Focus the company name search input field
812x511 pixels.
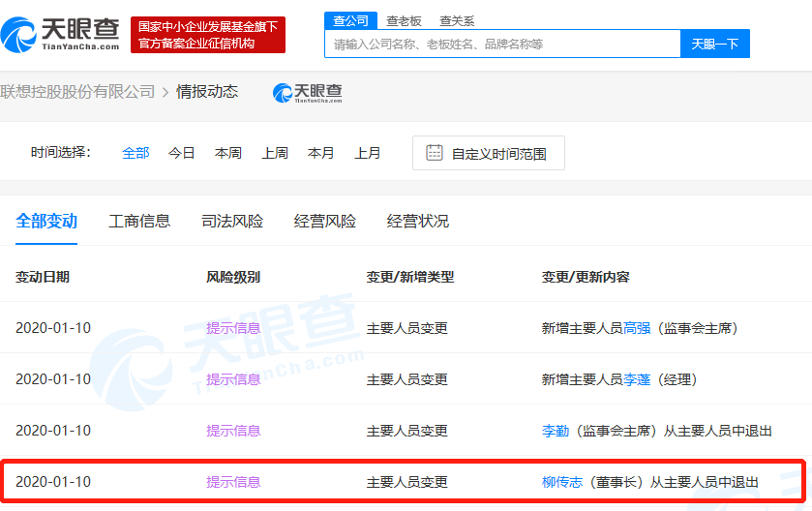(x=502, y=44)
